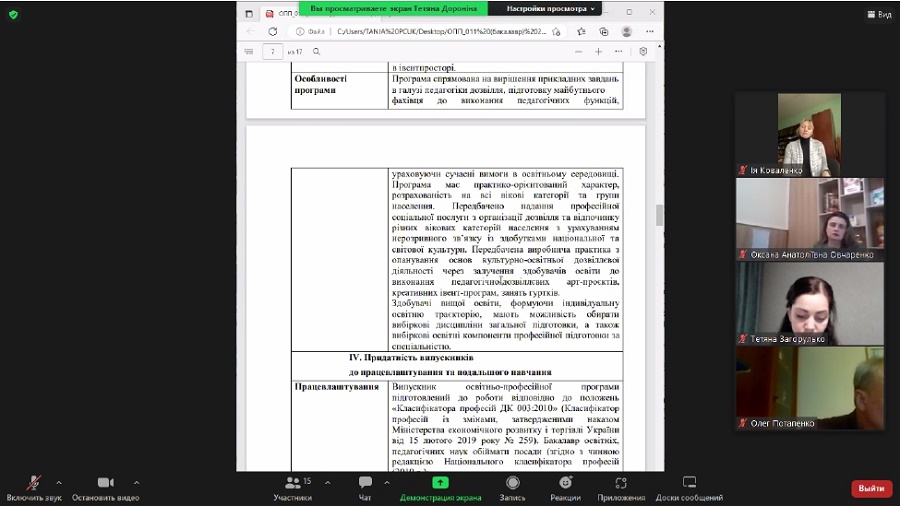The height and width of the screenshot is (506, 900).
Task: Open the Chat panel
Action: pyautogui.click(x=365, y=487)
